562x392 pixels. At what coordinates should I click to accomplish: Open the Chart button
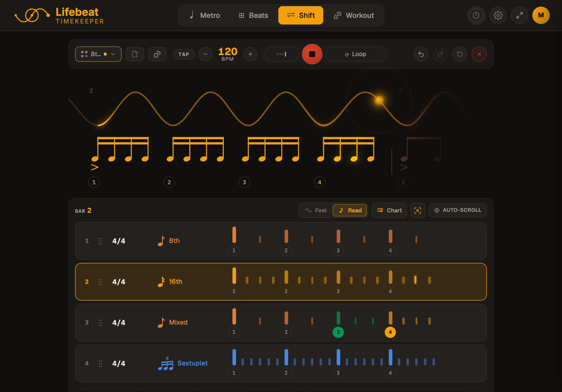click(x=389, y=210)
